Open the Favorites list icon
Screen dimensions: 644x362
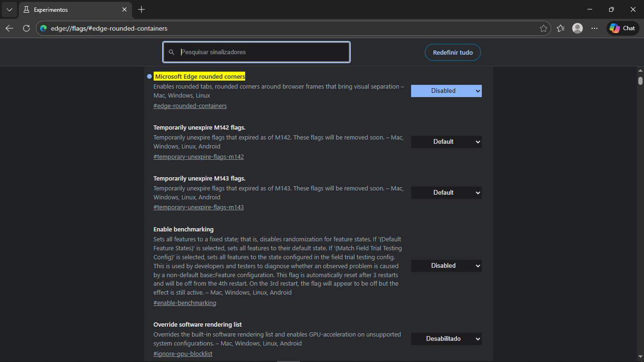561,28
